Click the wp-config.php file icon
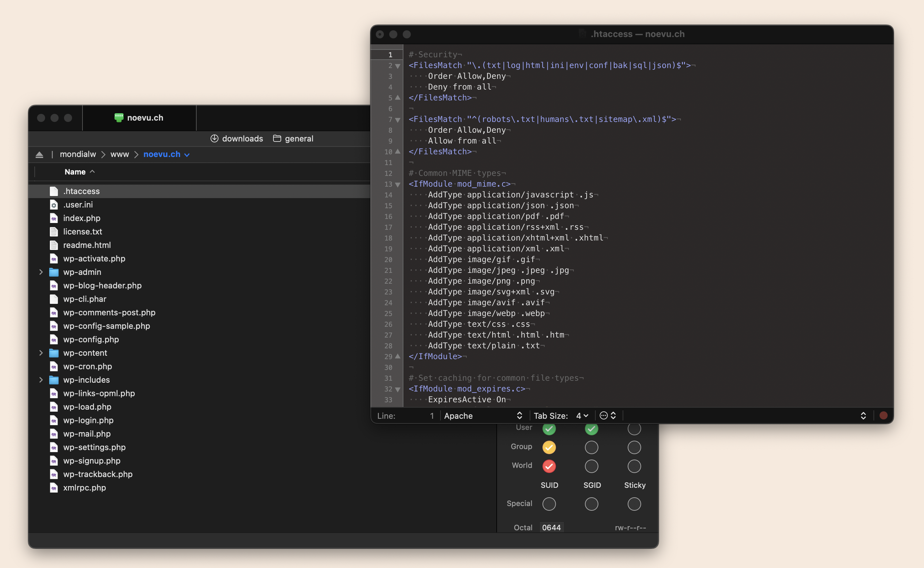924x568 pixels. tap(54, 339)
